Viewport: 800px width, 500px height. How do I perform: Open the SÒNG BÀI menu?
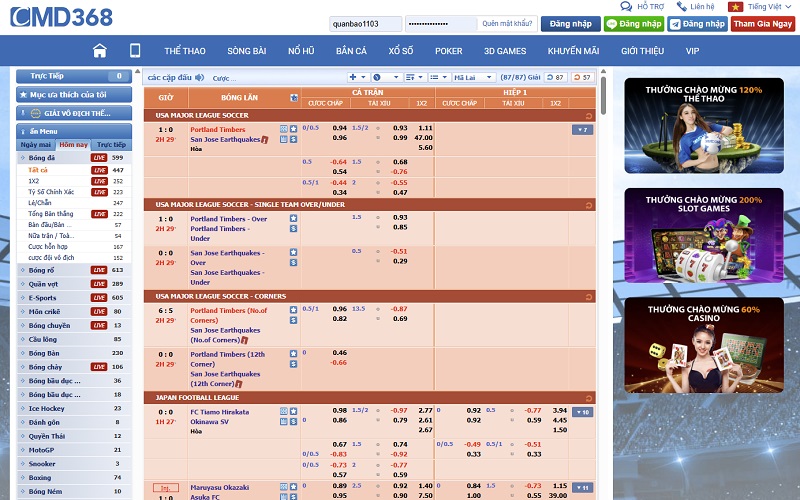246,51
